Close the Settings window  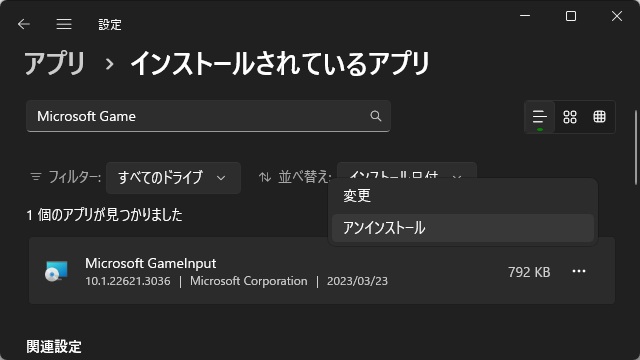(617, 16)
